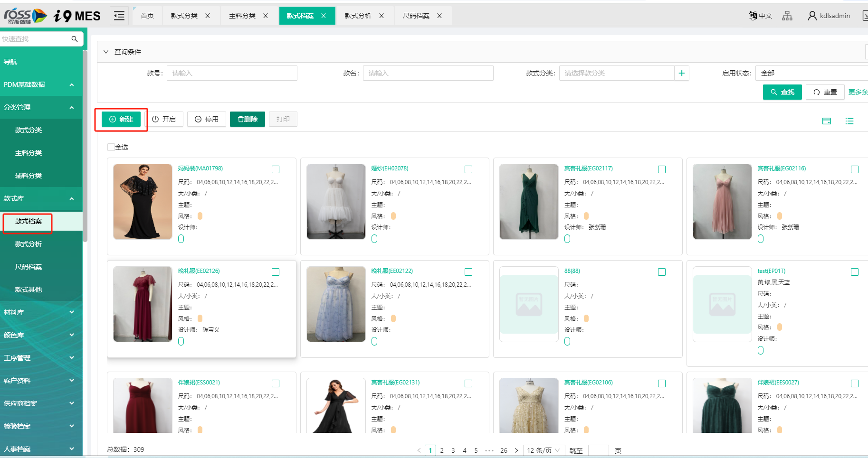Screen dimensions: 868x458
Task: Click the 款号 input field
Action: (x=232, y=73)
